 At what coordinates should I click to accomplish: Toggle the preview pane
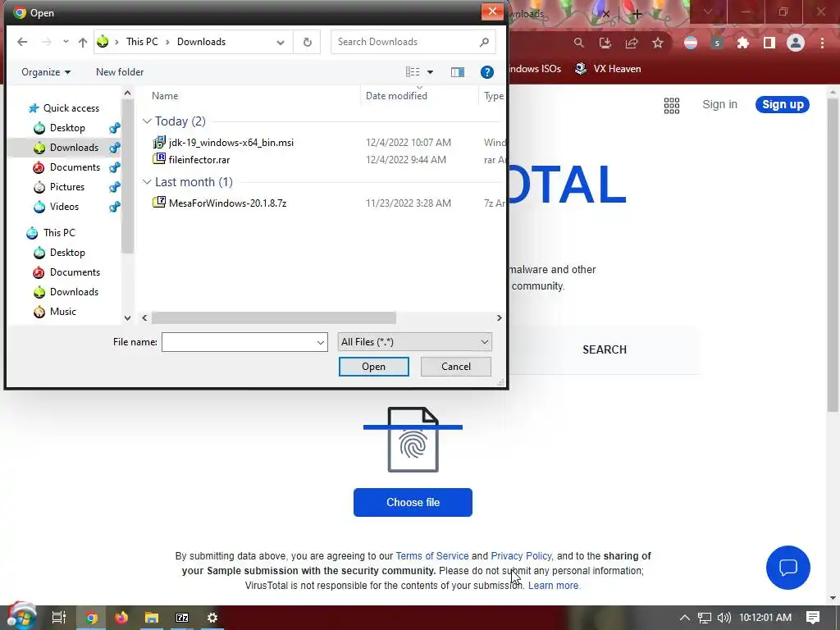[x=458, y=72]
